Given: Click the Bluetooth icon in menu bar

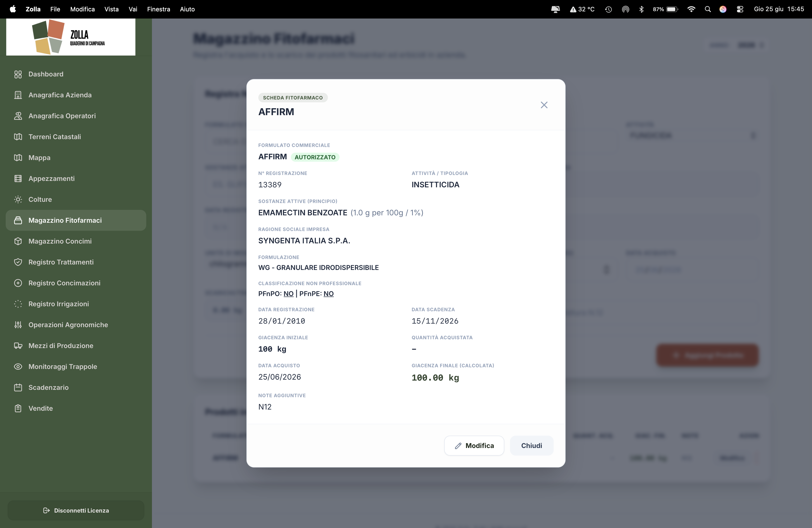Looking at the screenshot, I should 642,9.
